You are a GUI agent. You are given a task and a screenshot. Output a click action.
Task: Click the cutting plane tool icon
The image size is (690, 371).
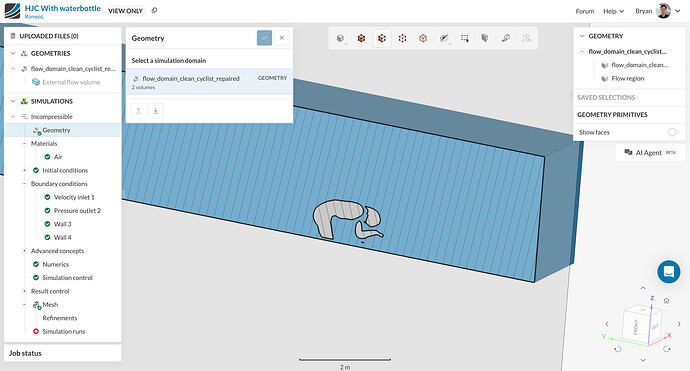coord(484,38)
